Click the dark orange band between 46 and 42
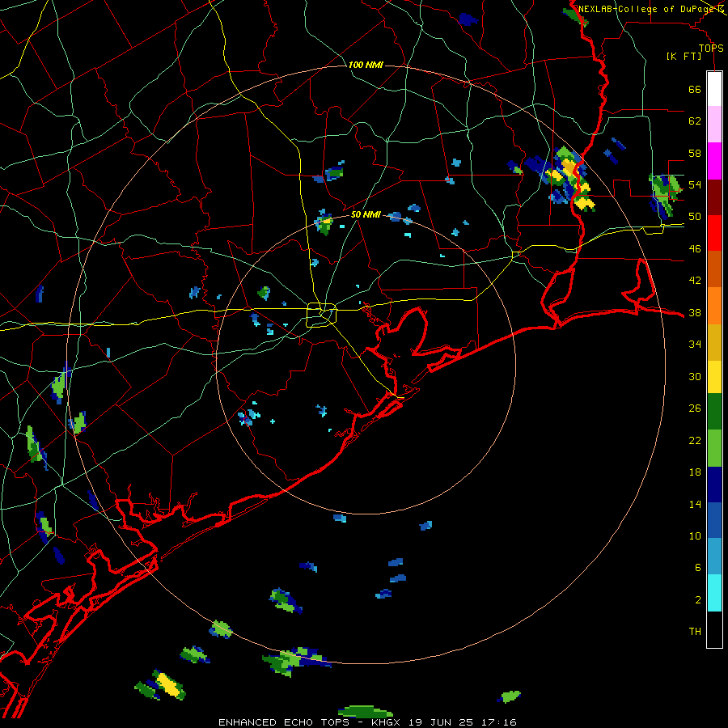The height and width of the screenshot is (728, 728). pos(714,269)
